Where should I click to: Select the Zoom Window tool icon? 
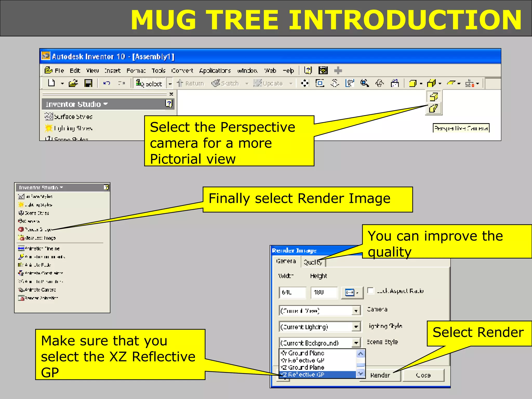320,83
